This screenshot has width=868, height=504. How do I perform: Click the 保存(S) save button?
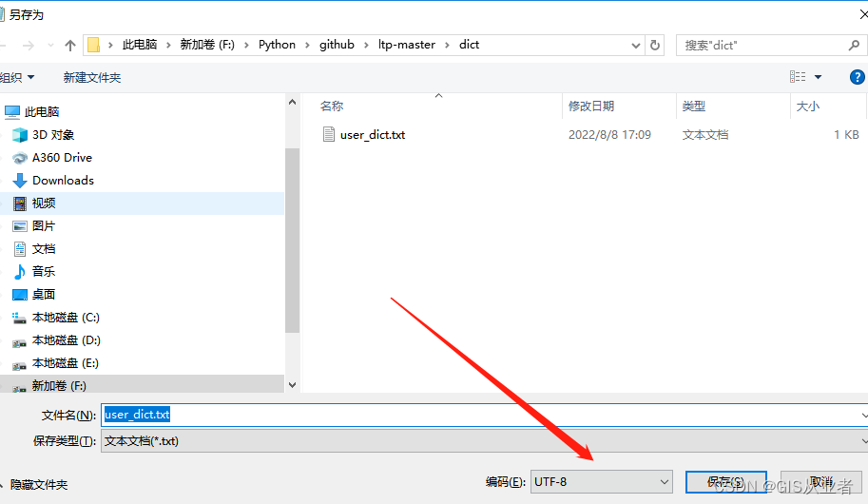tap(725, 482)
